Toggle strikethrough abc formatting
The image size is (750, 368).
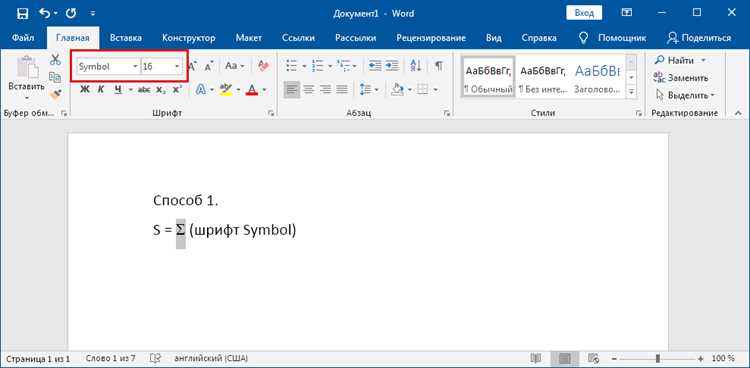(144, 89)
